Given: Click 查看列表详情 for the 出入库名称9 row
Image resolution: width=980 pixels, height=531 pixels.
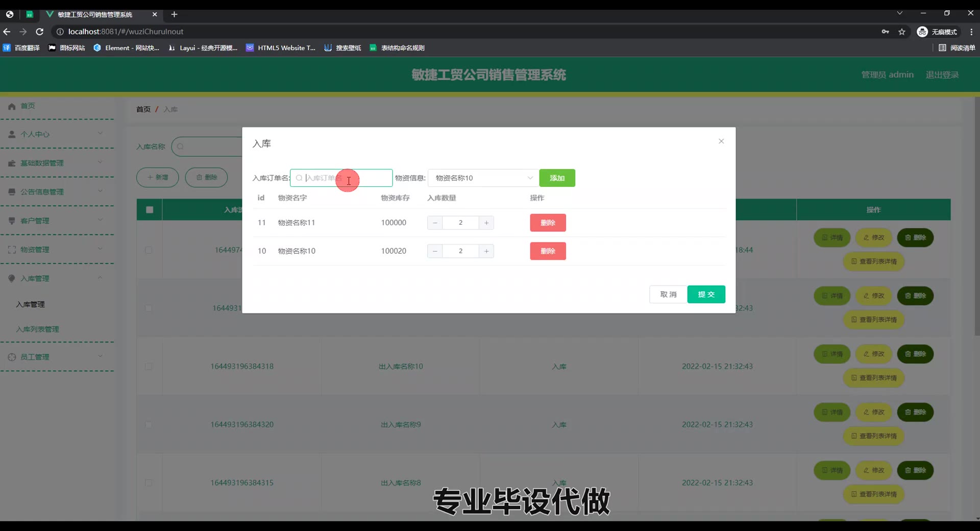Looking at the screenshot, I should tap(874, 436).
